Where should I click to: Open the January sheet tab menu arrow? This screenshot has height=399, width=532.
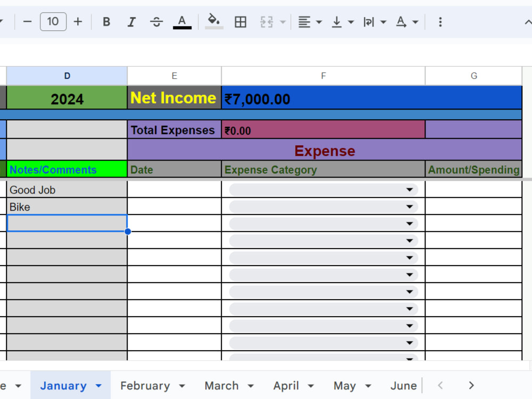[97, 385]
